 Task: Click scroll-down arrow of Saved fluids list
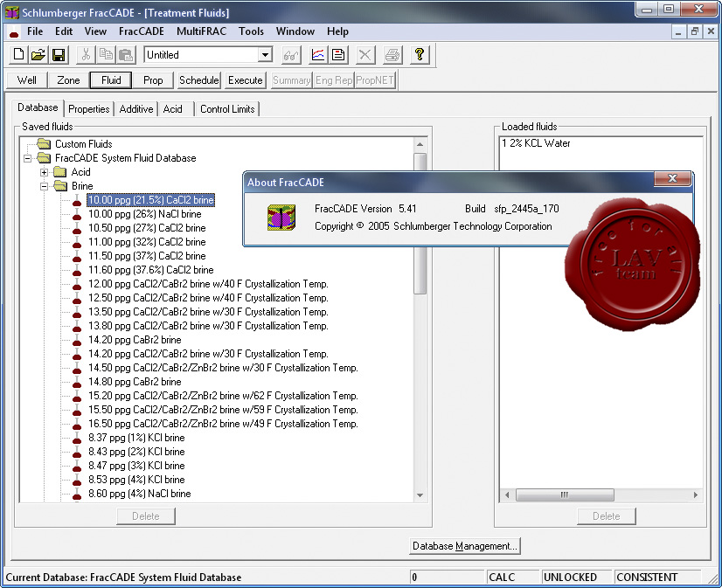click(420, 495)
